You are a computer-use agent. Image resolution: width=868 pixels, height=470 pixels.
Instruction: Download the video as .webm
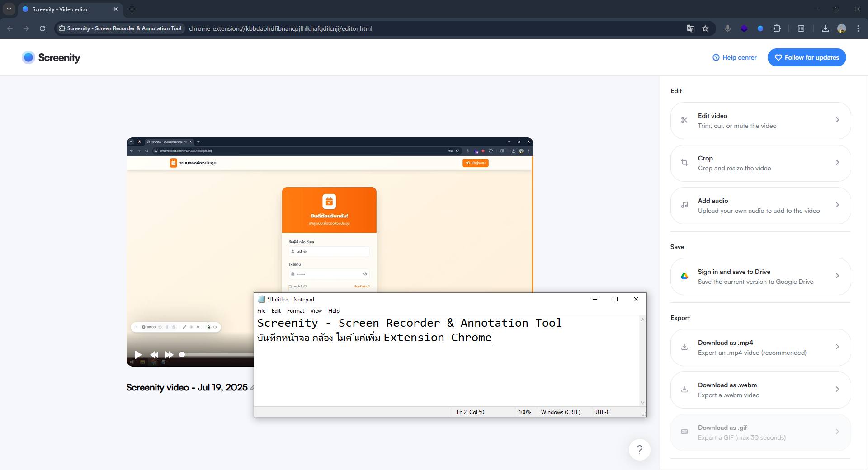tap(760, 390)
